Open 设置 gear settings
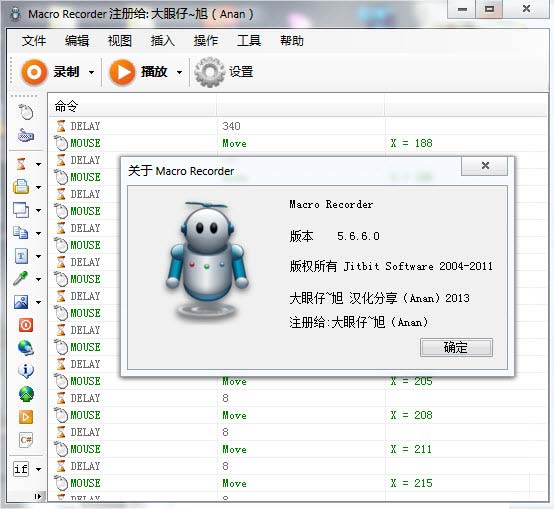Image resolution: width=554 pixels, height=509 pixels. click(x=224, y=72)
